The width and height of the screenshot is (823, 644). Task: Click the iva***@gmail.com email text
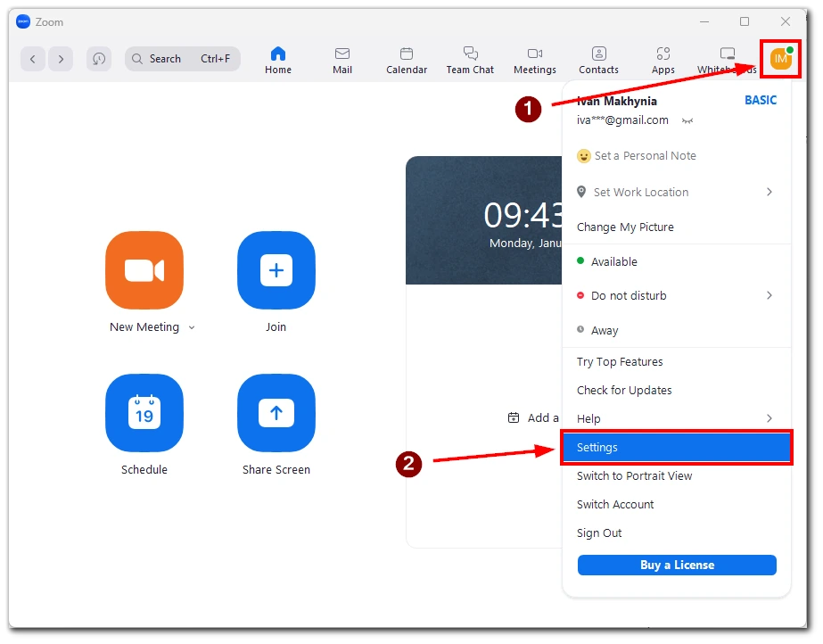tap(622, 120)
